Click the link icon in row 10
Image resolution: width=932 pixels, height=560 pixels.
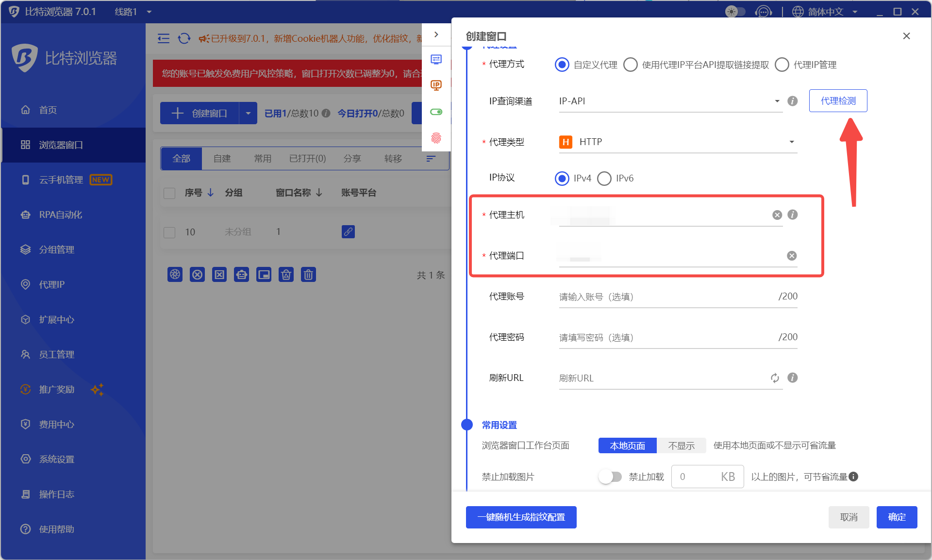pyautogui.click(x=348, y=231)
